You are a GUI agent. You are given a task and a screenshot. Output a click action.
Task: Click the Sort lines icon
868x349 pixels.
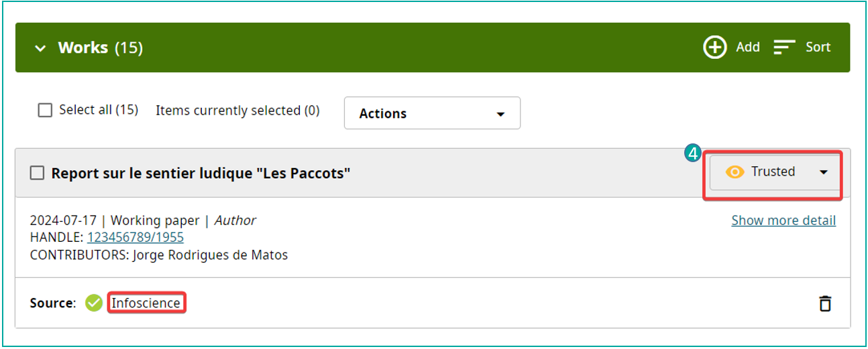coord(784,48)
